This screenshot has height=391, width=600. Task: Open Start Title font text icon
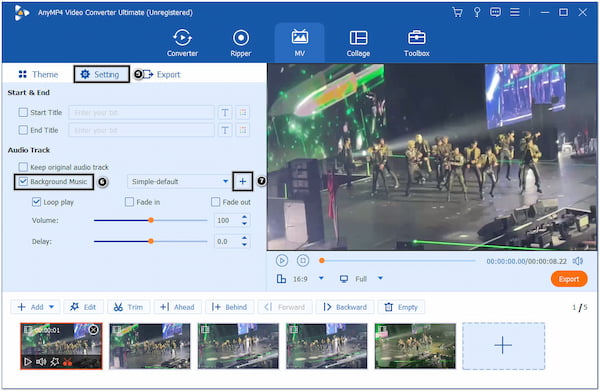(225, 112)
